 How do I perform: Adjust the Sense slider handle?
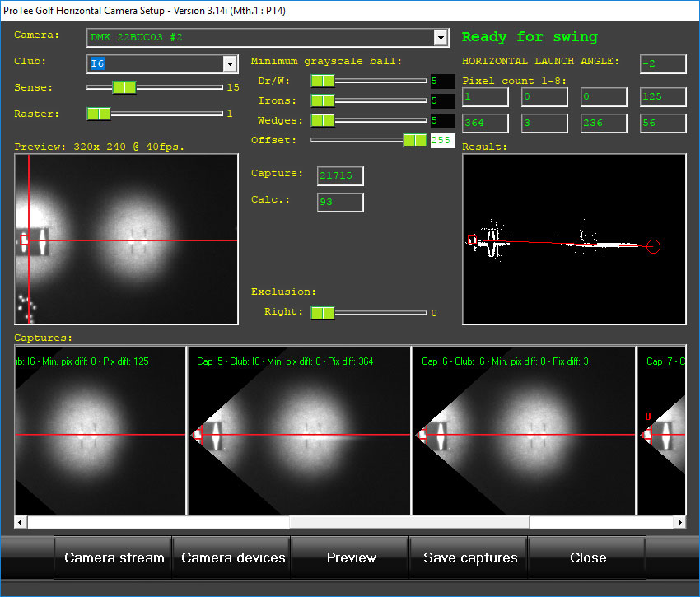point(124,87)
